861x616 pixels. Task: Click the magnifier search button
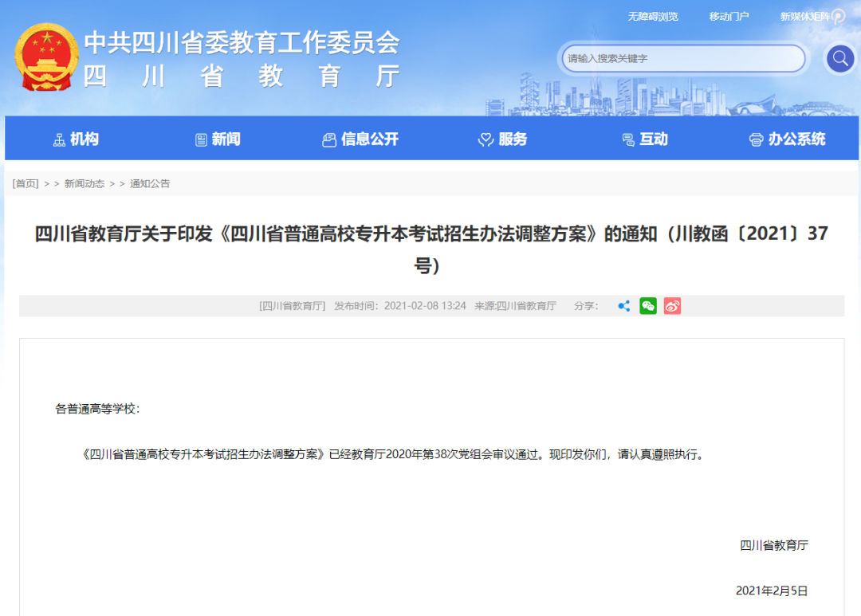click(840, 58)
